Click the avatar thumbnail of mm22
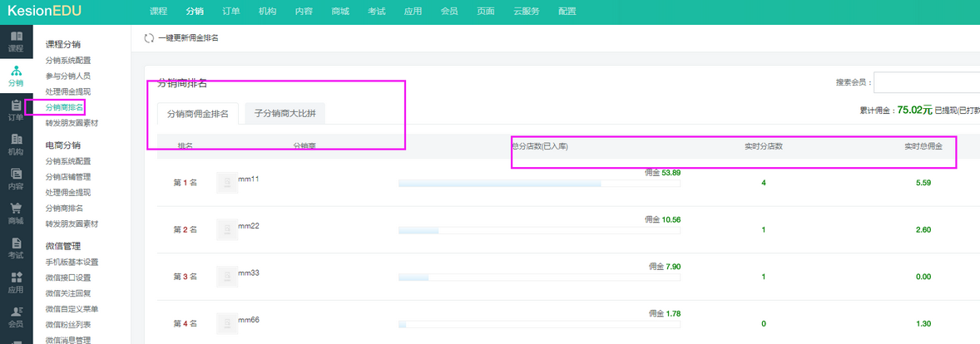Image resolution: width=980 pixels, height=344 pixels. (x=226, y=229)
